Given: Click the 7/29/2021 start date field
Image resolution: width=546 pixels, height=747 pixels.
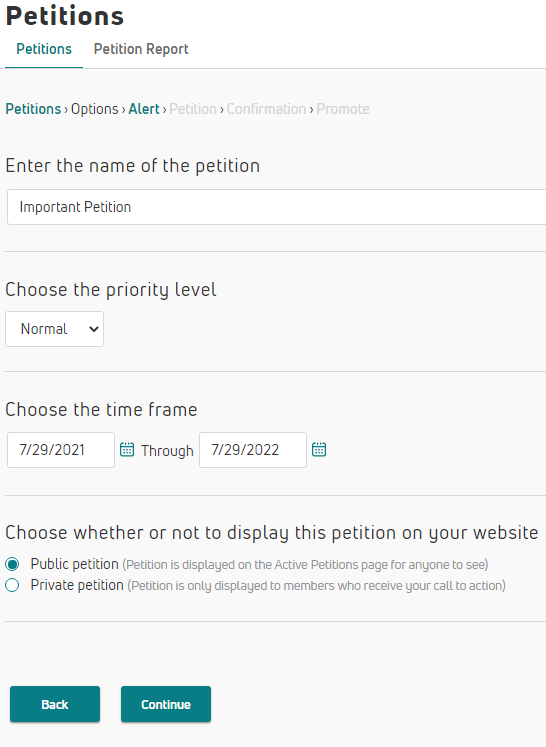Looking at the screenshot, I should coord(61,450).
